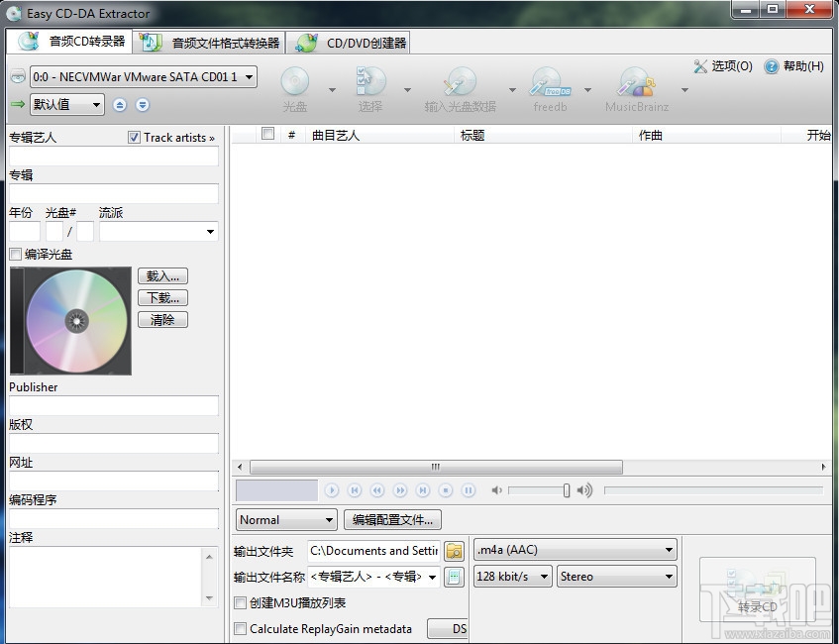Screen dimensions: 839x644
Task: Click the pause playback button
Action: 469,489
